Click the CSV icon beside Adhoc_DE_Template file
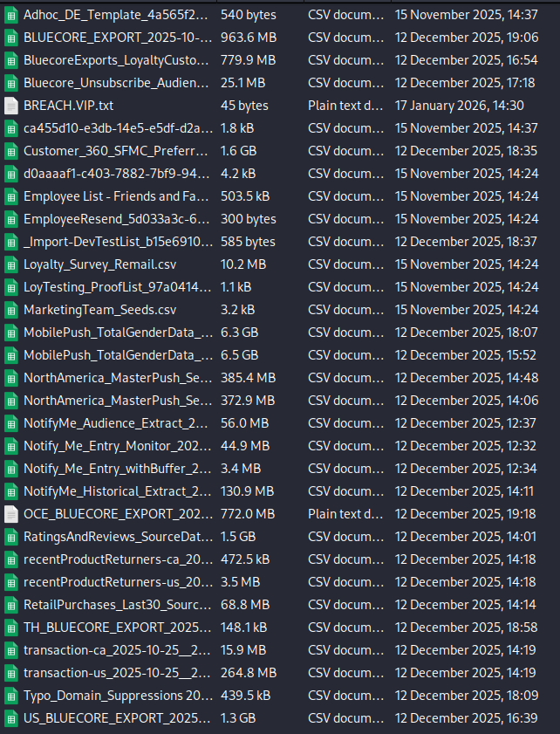560x734 pixels. tap(10, 15)
